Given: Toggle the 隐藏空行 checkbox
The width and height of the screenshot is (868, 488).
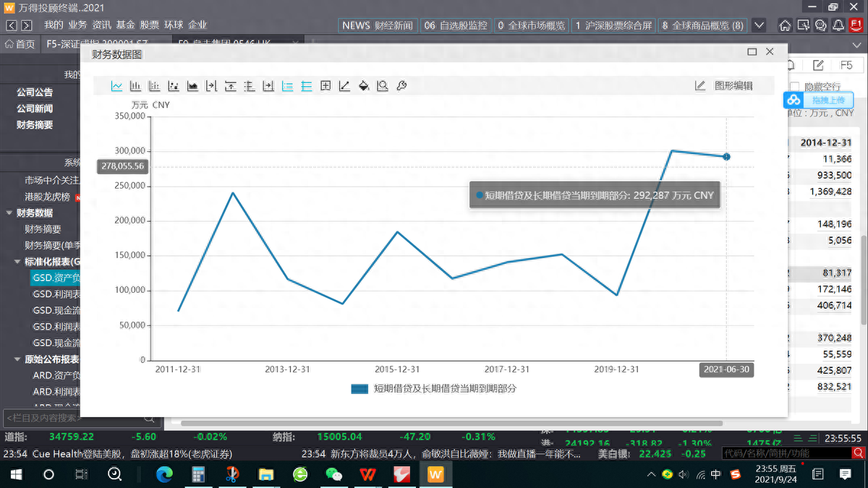Looking at the screenshot, I should click(x=795, y=87).
